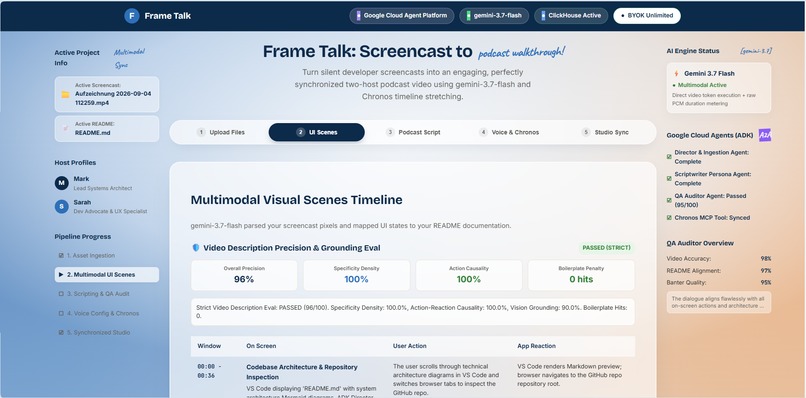The height and width of the screenshot is (398, 806).
Task: Toggle the Synchronized Studio checkbox
Action: point(61,333)
